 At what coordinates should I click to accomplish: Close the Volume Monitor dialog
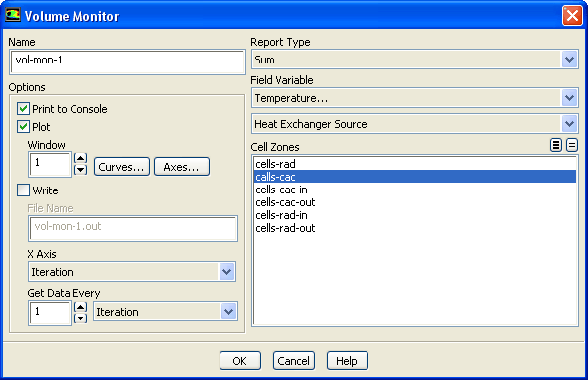pos(572,16)
